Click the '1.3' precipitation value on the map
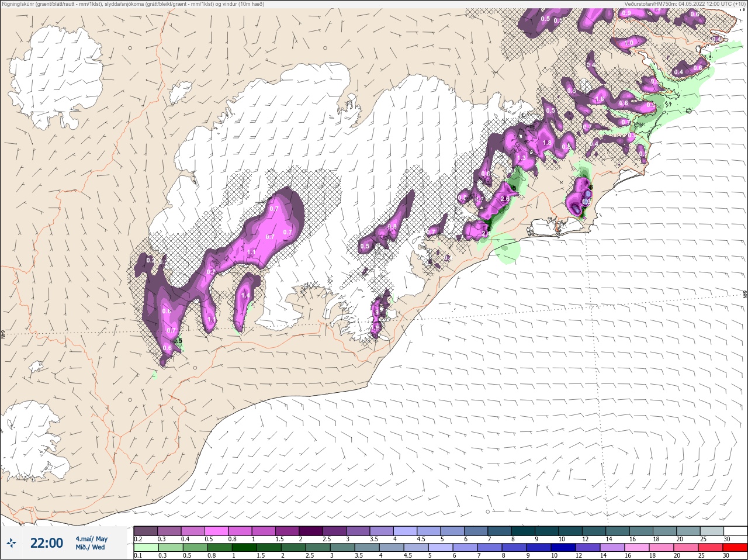This screenshot has width=748, height=560. 521,158
